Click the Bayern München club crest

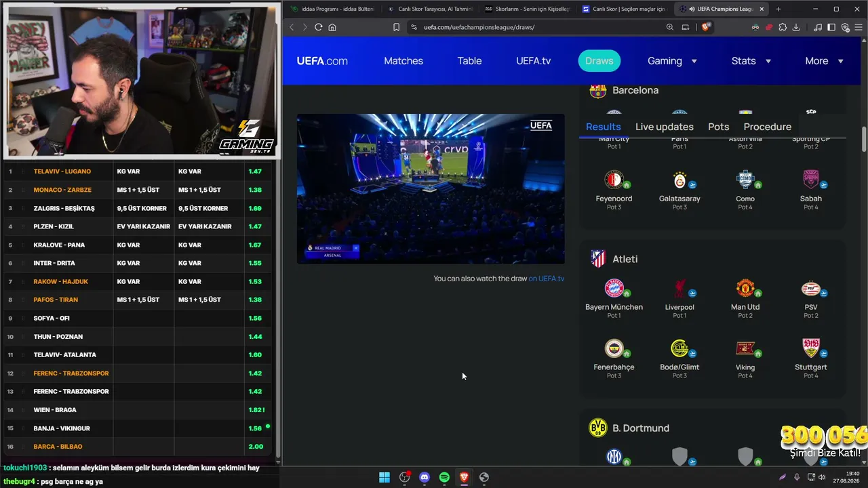point(614,288)
